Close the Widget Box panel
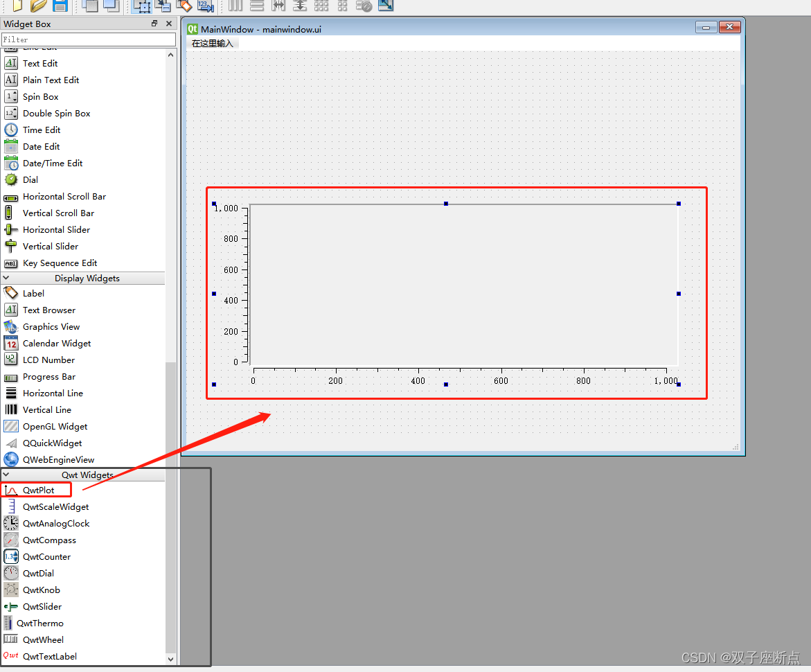Screen dimensions: 811x672 pos(168,24)
